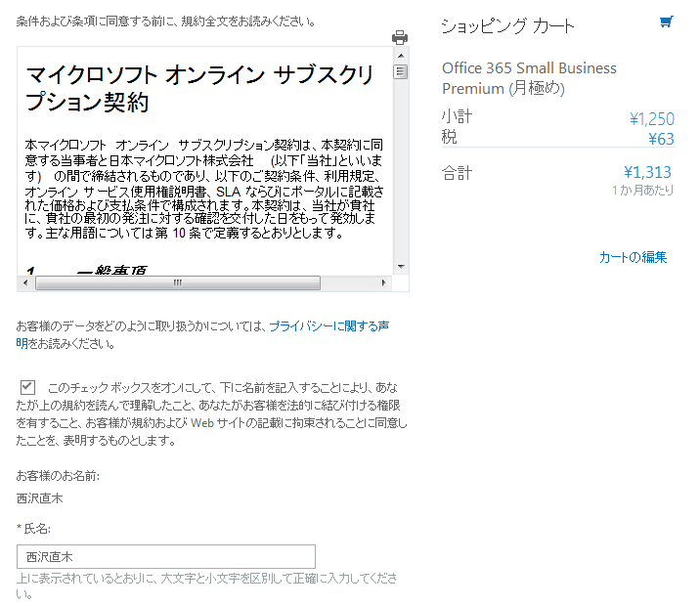The height and width of the screenshot is (606, 700).
Task: Click the horizontal scroll left arrow
Action: coord(25,282)
